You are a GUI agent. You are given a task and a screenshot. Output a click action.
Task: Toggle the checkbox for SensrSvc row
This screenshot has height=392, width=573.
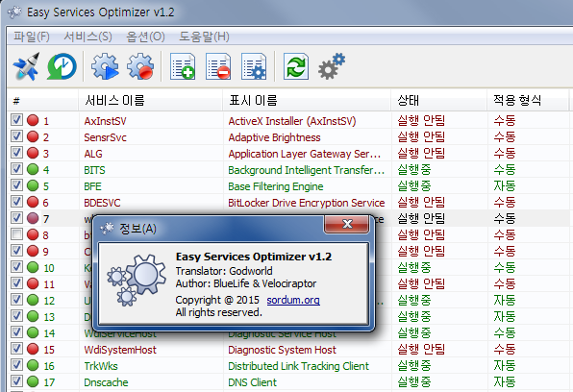tap(16, 135)
